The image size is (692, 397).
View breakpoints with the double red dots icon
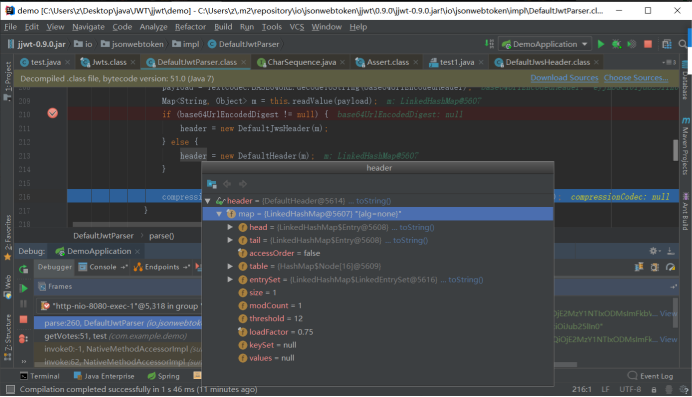23,339
